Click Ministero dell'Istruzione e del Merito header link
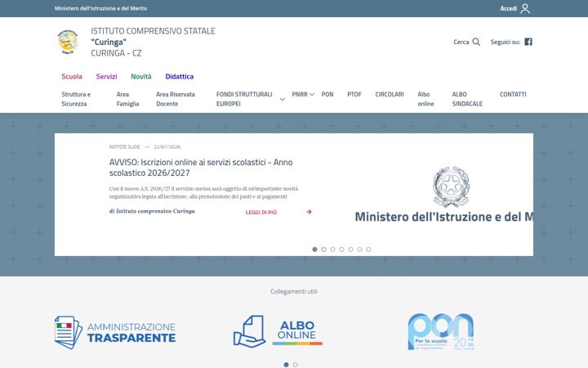 (101, 8)
